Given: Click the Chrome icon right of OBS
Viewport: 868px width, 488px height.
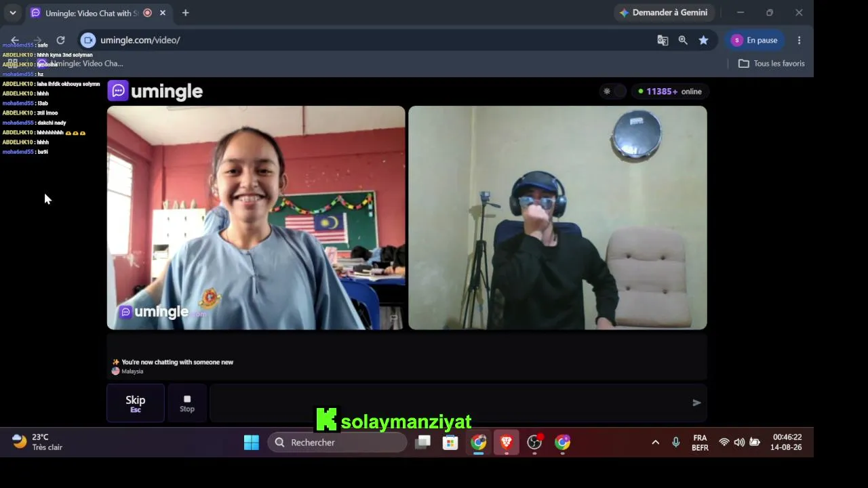Looking at the screenshot, I should 562,443.
